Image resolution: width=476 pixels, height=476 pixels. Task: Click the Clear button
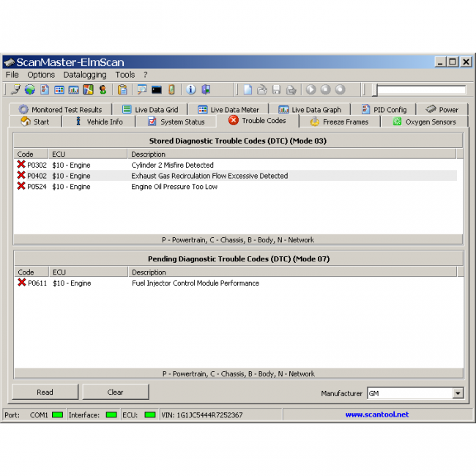(116, 392)
